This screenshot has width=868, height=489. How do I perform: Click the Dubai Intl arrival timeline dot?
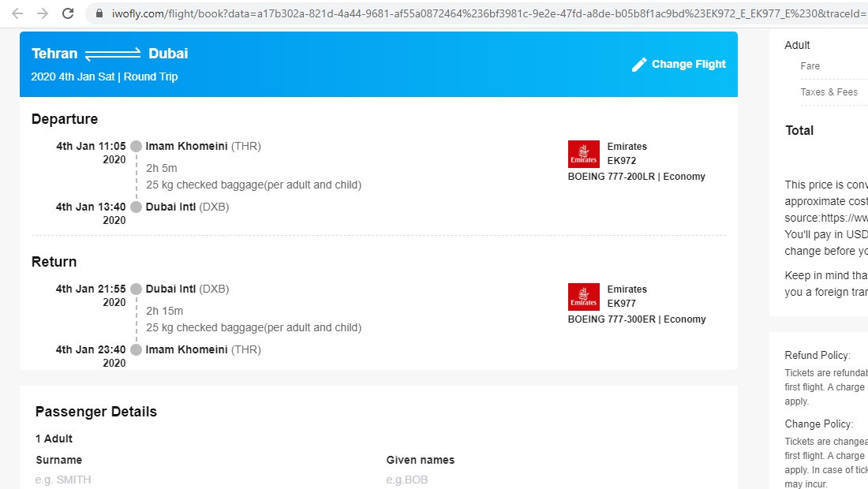(x=136, y=207)
